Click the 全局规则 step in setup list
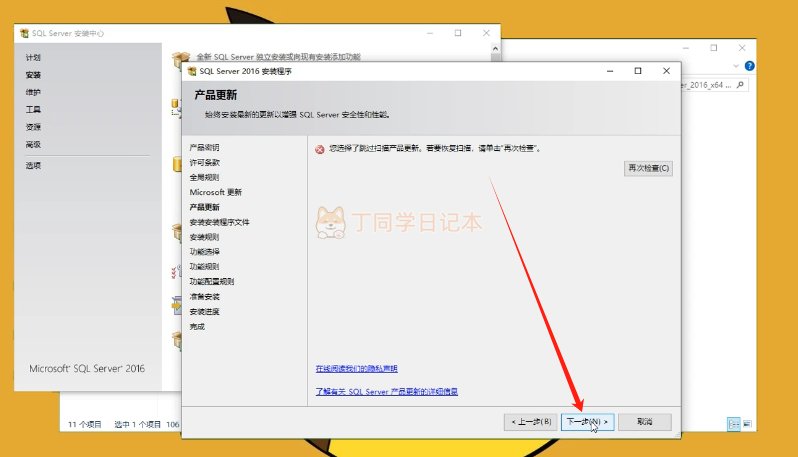Image resolution: width=798 pixels, height=457 pixels. point(204,177)
